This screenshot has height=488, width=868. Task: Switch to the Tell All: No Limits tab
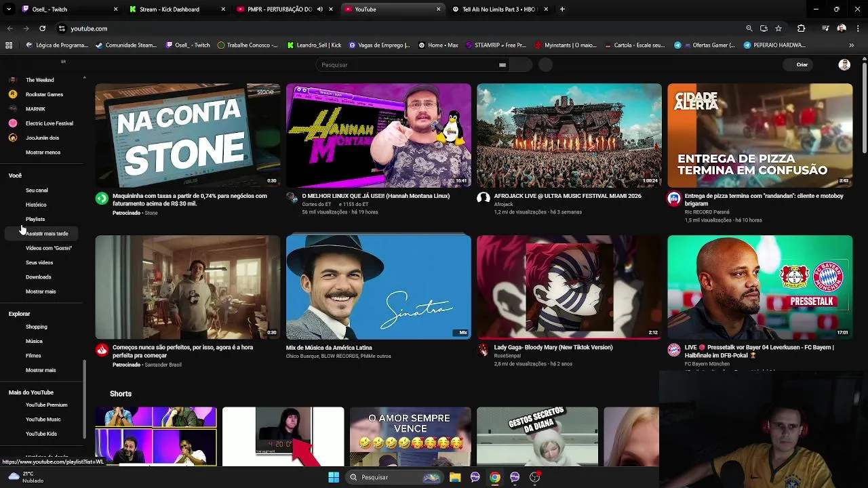coord(500,9)
